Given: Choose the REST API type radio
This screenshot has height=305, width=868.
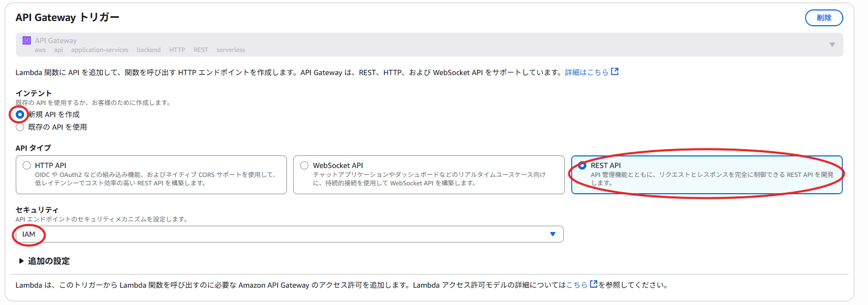Looking at the screenshot, I should 582,165.
